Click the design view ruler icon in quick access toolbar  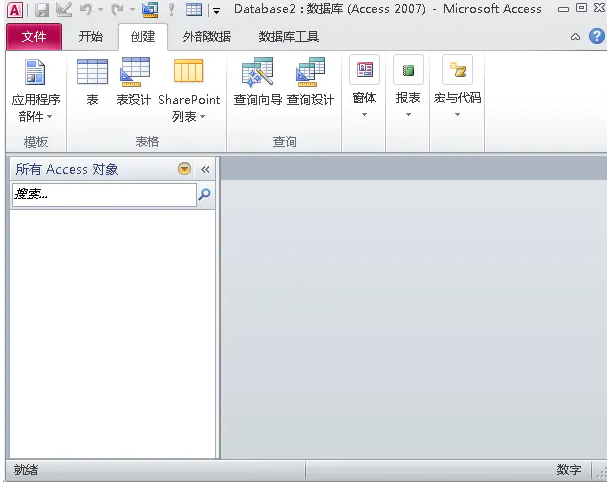(x=64, y=10)
